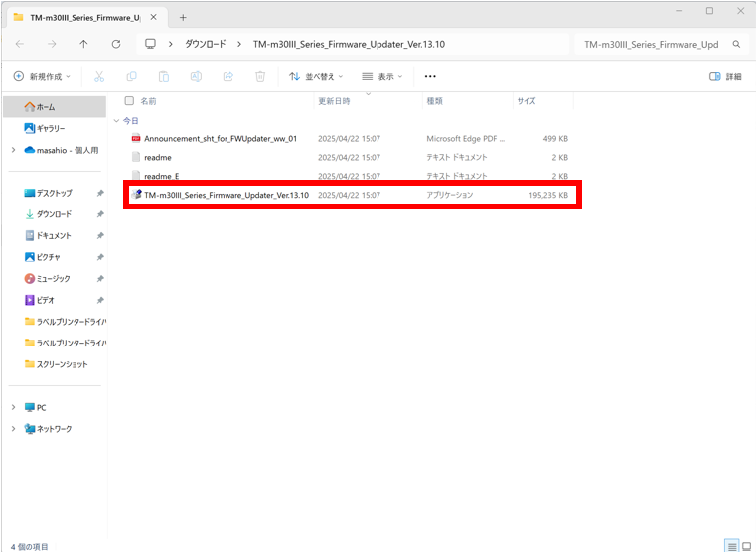Image resolution: width=756 pixels, height=553 pixels.
Task: Unpin デスクトップ via its pin icon
Action: tap(100, 193)
